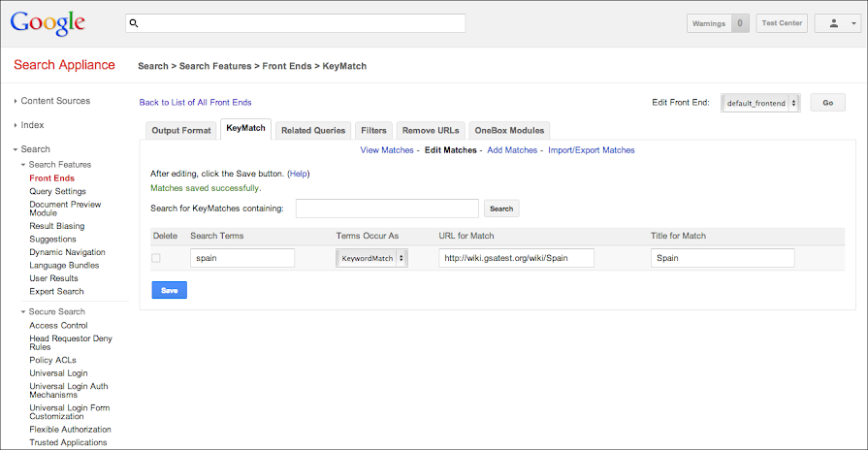The image size is (868, 450).
Task: Open Front Ends in the sidebar
Action: (52, 178)
